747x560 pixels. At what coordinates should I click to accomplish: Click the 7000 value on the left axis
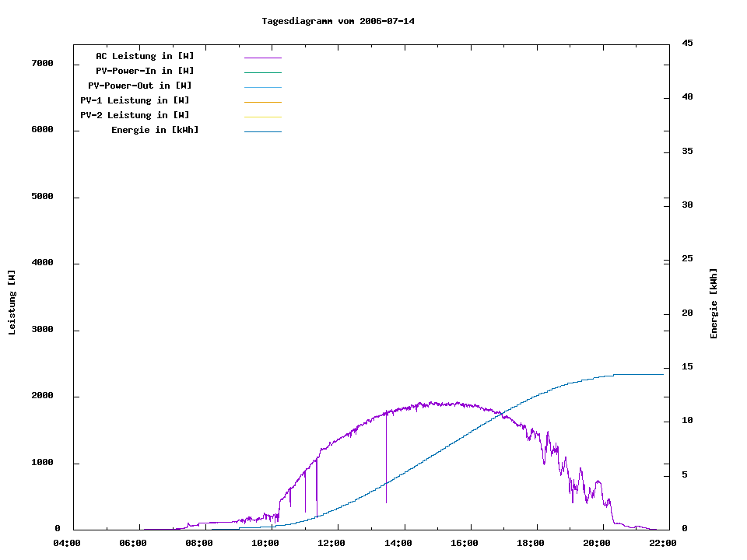click(41, 63)
